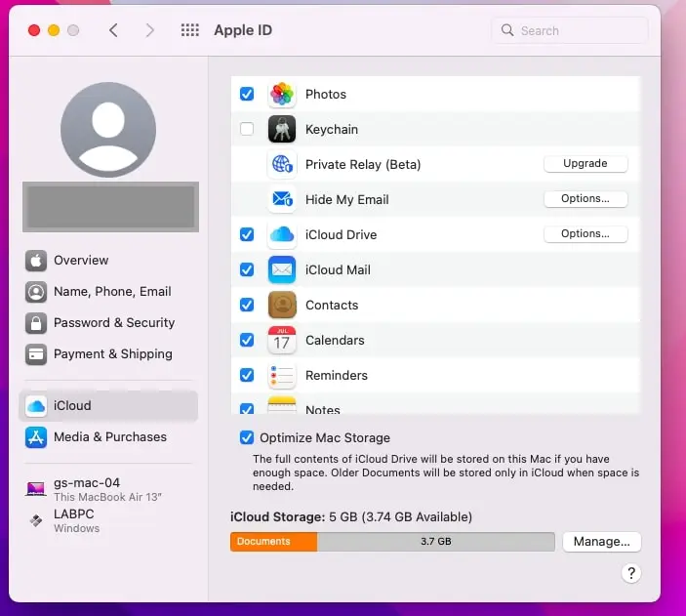Viewport: 686px width, 616px height.
Task: Go back with the left chevron
Action: [113, 30]
